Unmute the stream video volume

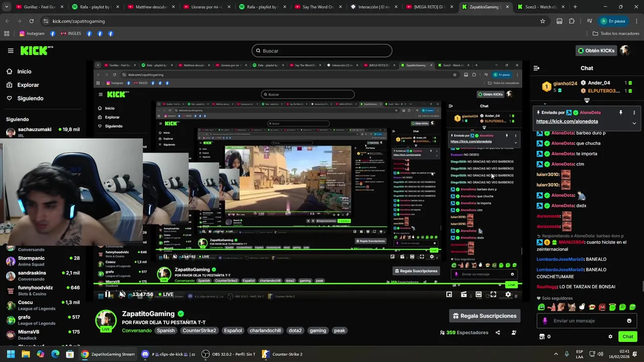pyautogui.click(x=122, y=295)
